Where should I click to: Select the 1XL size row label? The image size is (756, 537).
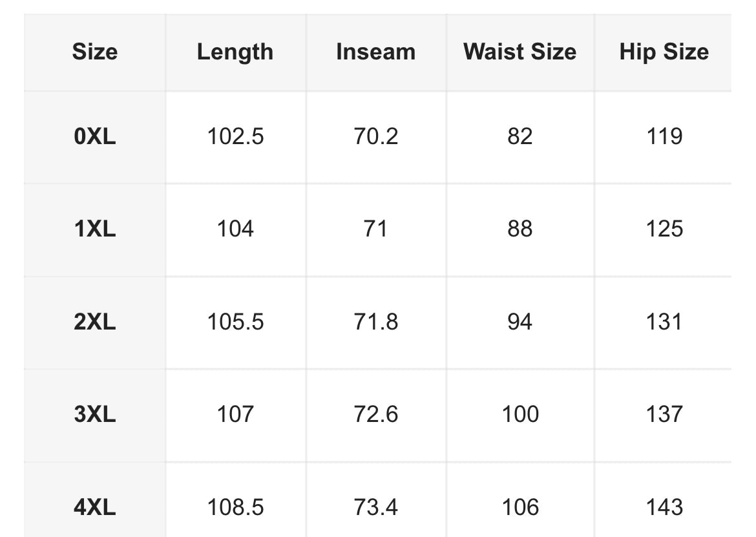95,229
